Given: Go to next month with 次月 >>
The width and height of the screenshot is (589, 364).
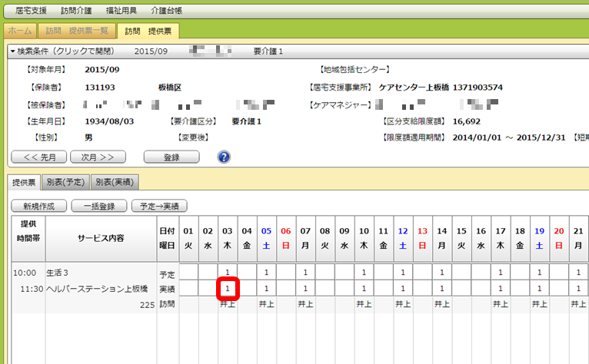Looking at the screenshot, I should click(x=98, y=157).
